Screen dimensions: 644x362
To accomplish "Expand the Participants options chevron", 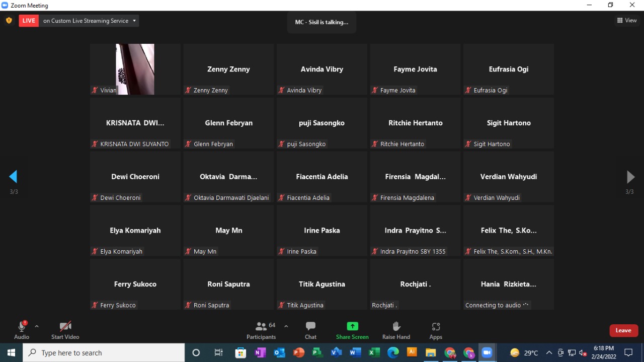I will (286, 326).
